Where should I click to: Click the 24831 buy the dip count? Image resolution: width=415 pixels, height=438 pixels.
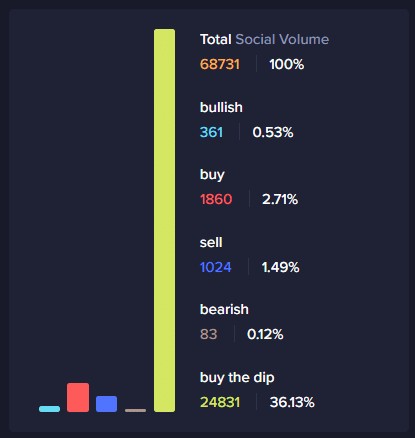220,402
